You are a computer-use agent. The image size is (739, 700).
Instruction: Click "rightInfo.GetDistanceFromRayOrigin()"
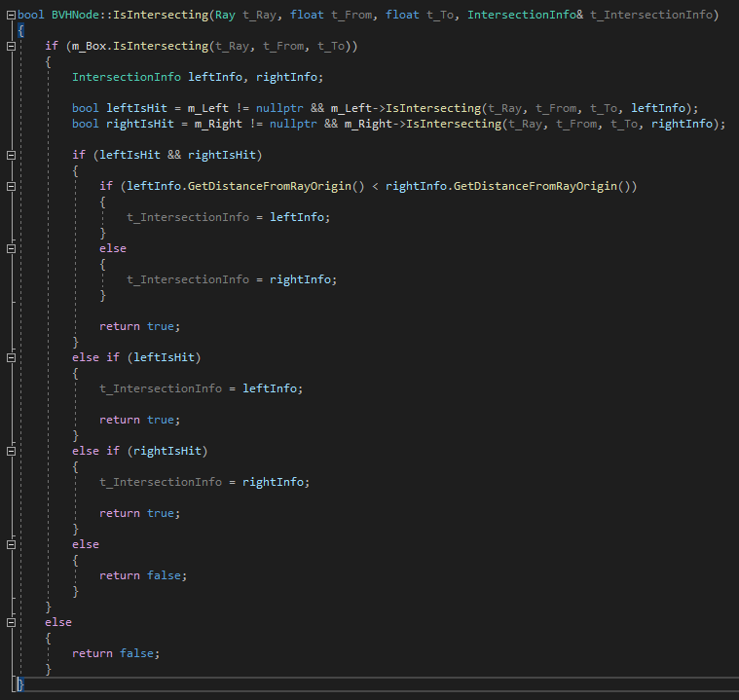click(x=506, y=186)
